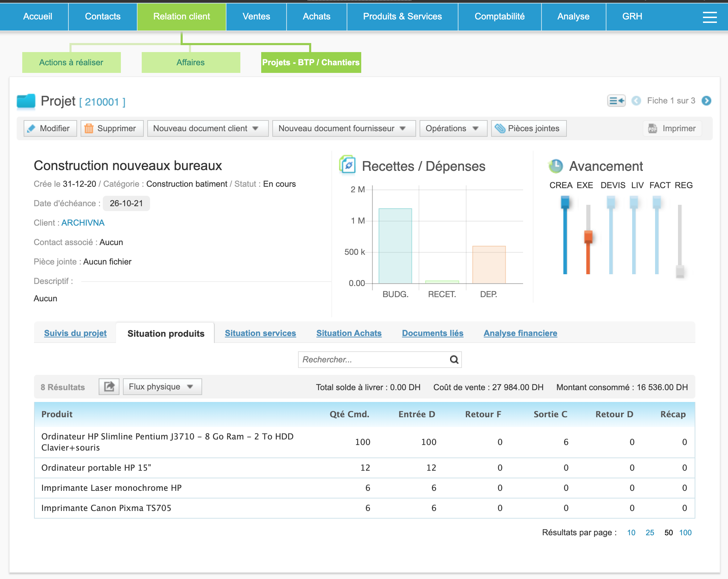Click the Recettes / Dépenses chart icon
This screenshot has height=579, width=728.
point(347,165)
